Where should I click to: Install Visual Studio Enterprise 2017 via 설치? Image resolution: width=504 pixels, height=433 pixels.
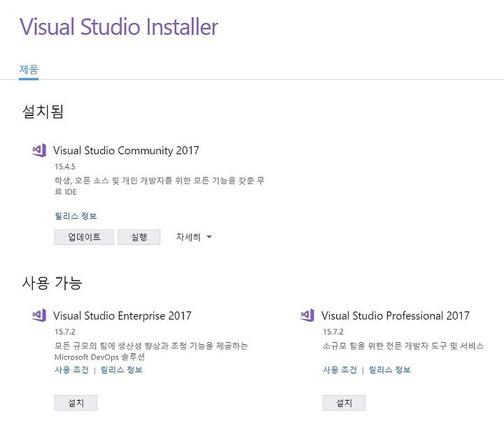point(76,403)
